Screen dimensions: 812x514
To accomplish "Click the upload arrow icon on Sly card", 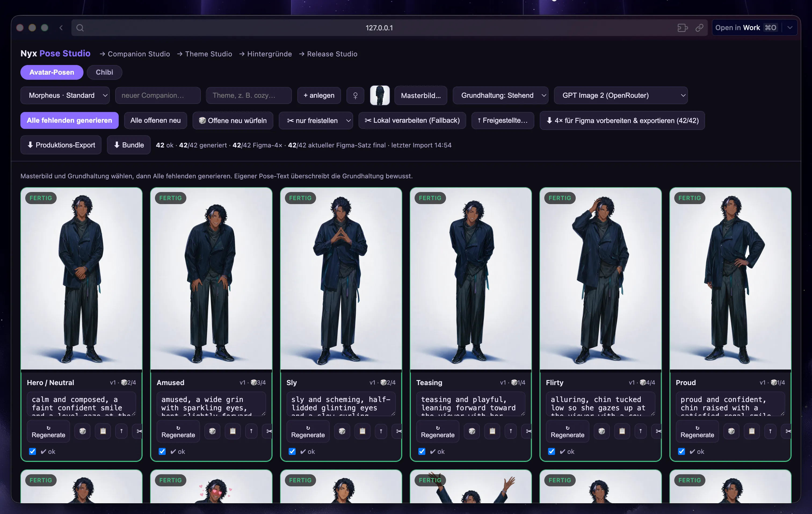I will click(381, 431).
